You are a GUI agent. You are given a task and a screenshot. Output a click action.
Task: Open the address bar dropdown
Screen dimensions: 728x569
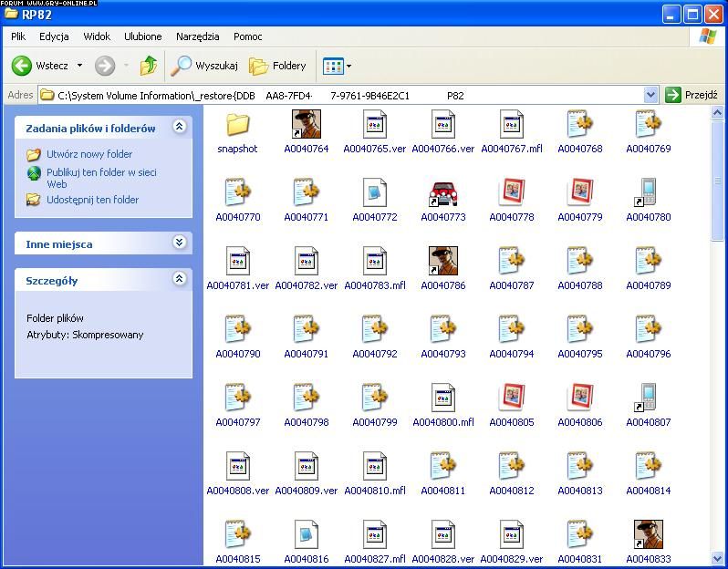(x=650, y=95)
